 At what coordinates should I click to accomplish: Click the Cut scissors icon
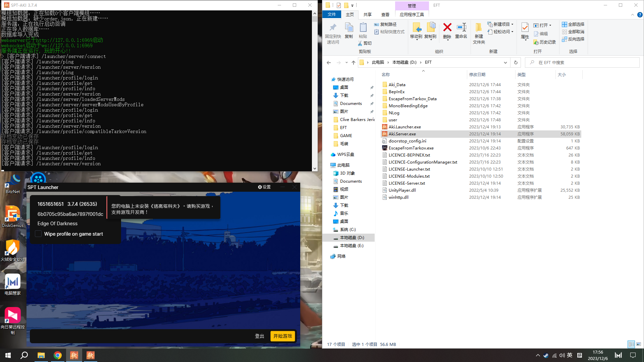pyautogui.click(x=360, y=43)
